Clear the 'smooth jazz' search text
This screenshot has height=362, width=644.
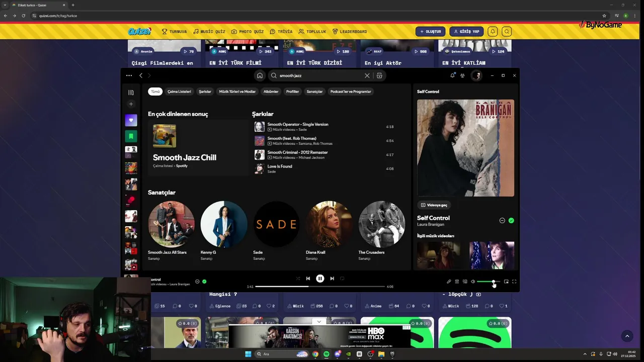click(367, 75)
